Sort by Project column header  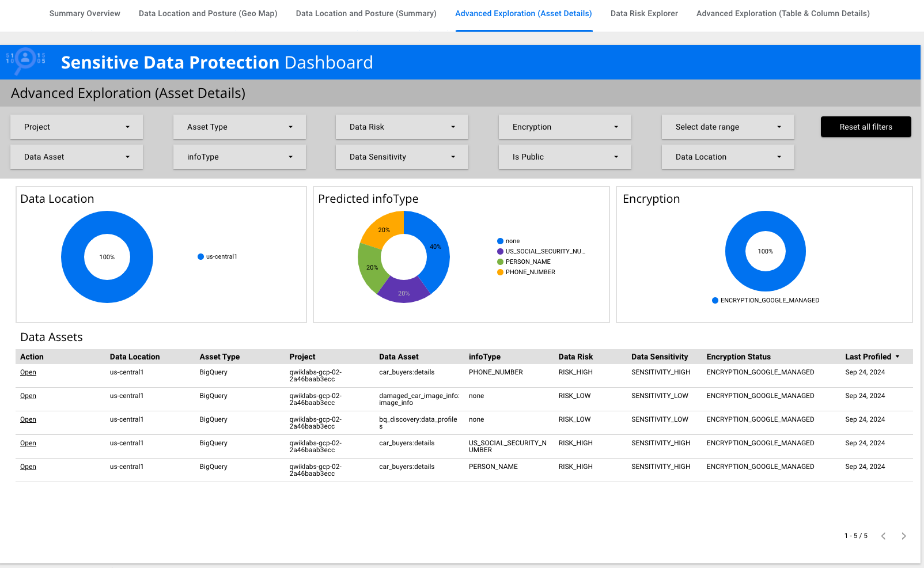[x=302, y=357]
